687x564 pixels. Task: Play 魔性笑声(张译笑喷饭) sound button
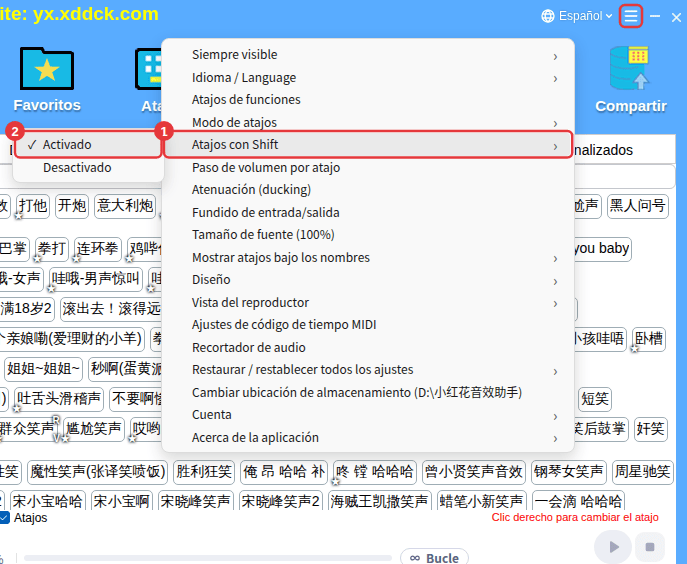97,472
